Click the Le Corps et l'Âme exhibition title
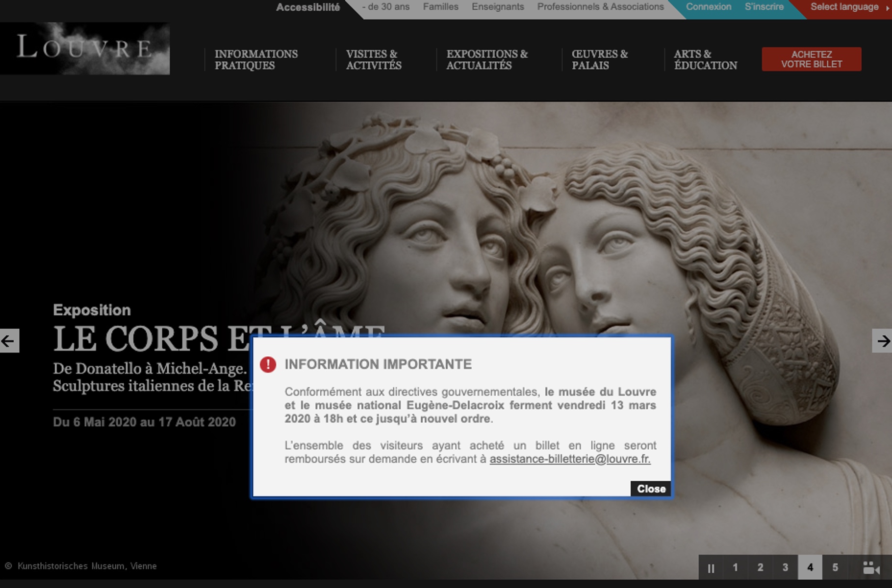This screenshot has width=892, height=588. 152,338
